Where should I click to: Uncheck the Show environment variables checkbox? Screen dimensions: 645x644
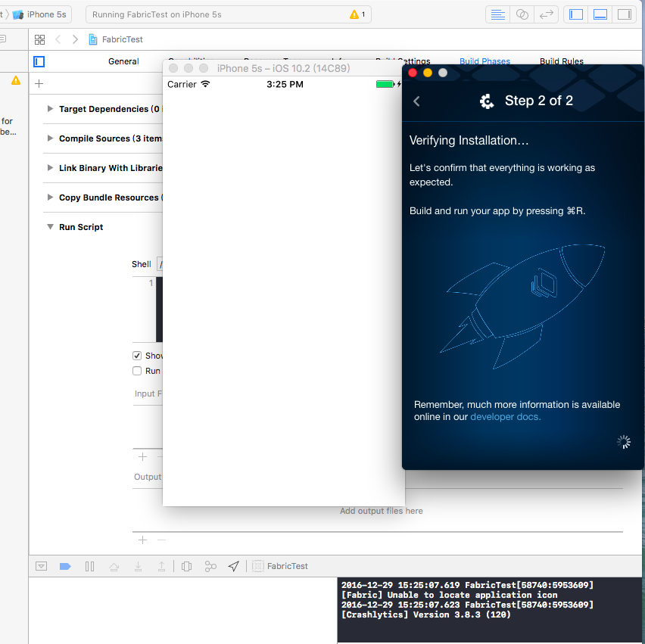(x=137, y=356)
